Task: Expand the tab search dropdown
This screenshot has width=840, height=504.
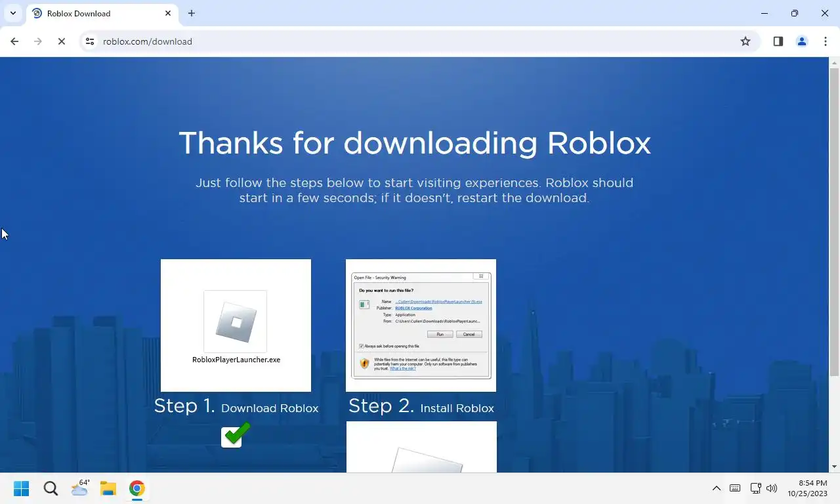Action: pyautogui.click(x=12, y=13)
